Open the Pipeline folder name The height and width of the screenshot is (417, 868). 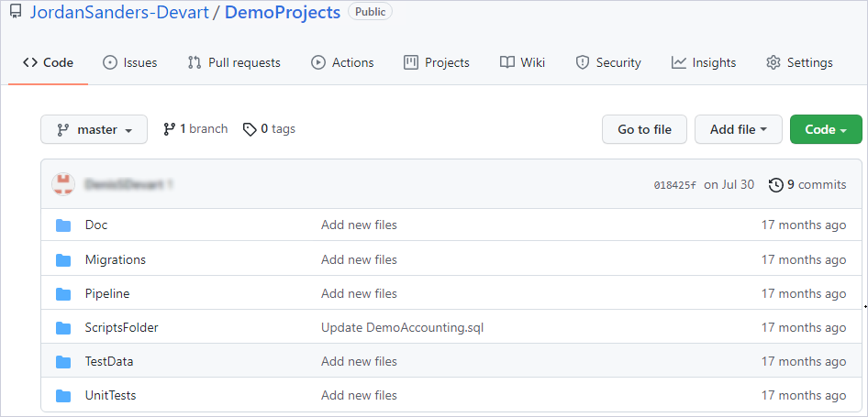107,293
